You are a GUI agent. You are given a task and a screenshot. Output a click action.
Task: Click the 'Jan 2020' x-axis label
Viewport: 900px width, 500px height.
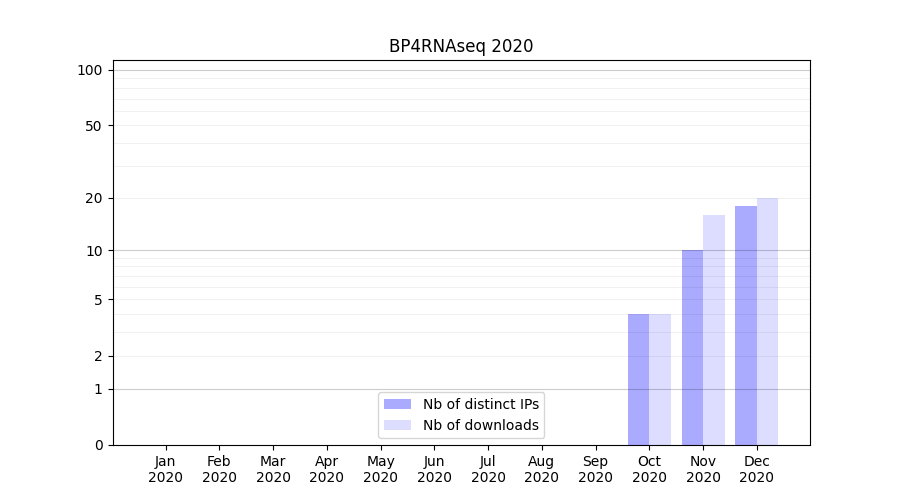point(165,469)
